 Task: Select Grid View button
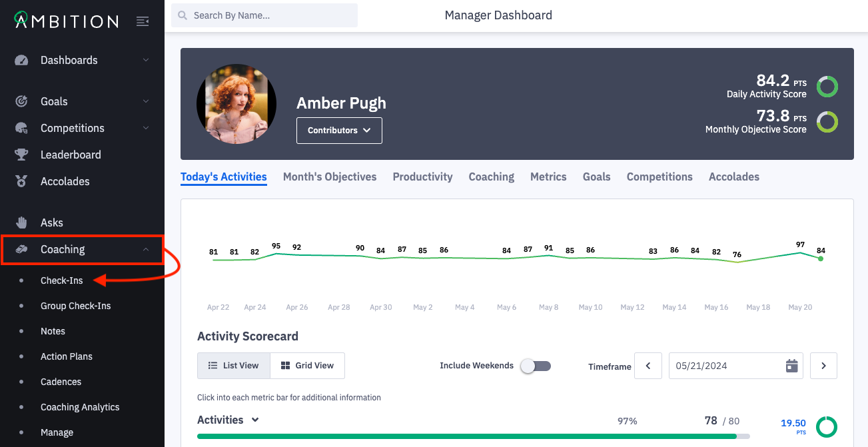click(x=307, y=366)
